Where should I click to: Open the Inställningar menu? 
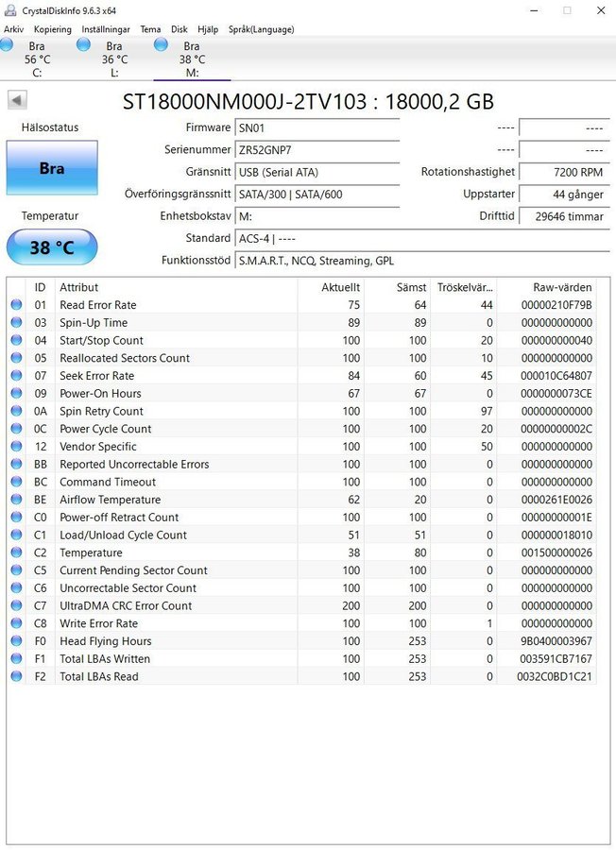pos(106,29)
